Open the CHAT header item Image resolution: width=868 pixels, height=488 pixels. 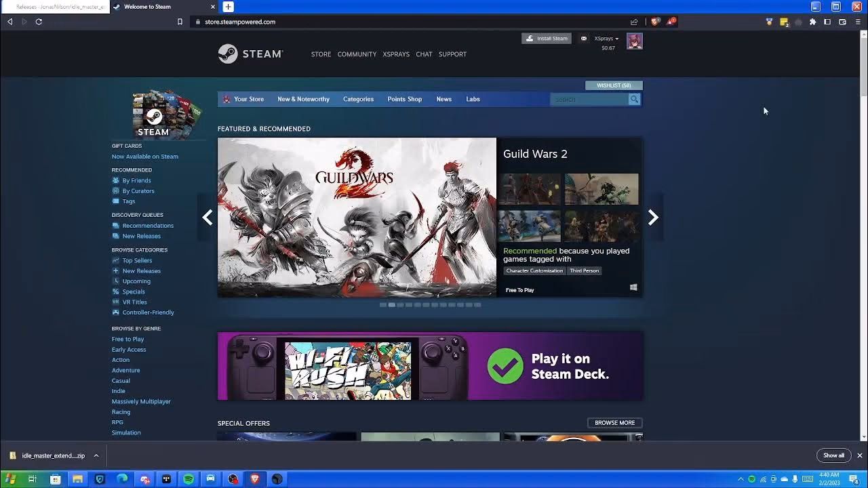[x=424, y=54]
